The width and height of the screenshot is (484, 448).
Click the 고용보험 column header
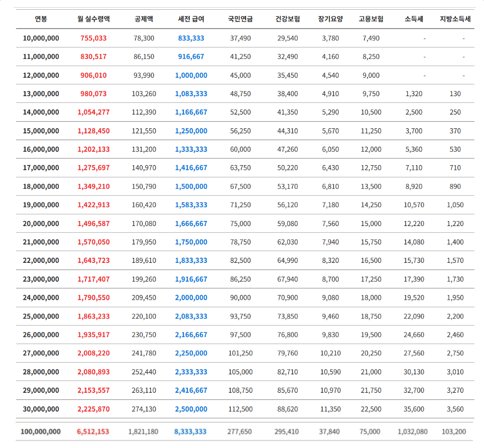pos(371,19)
